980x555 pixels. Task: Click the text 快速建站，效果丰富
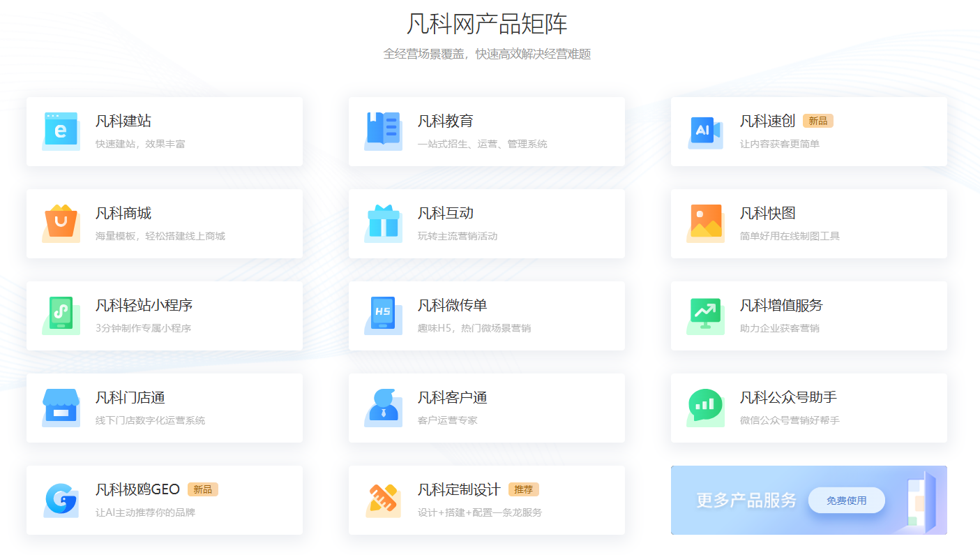point(140,144)
